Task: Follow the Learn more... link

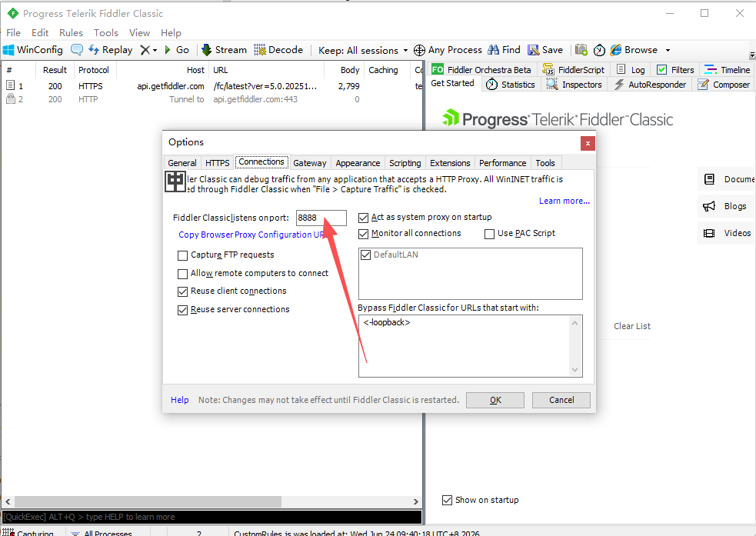Action: pos(564,201)
